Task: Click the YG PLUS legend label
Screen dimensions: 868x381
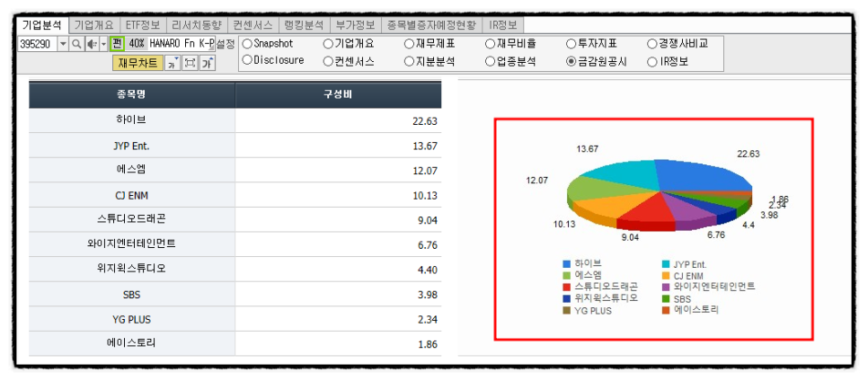Action: coord(593,311)
